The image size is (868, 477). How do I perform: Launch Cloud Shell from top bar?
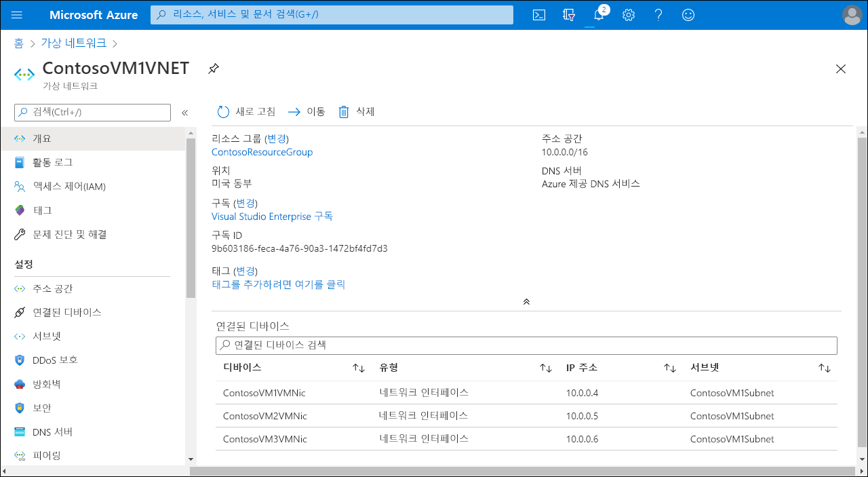click(x=539, y=15)
